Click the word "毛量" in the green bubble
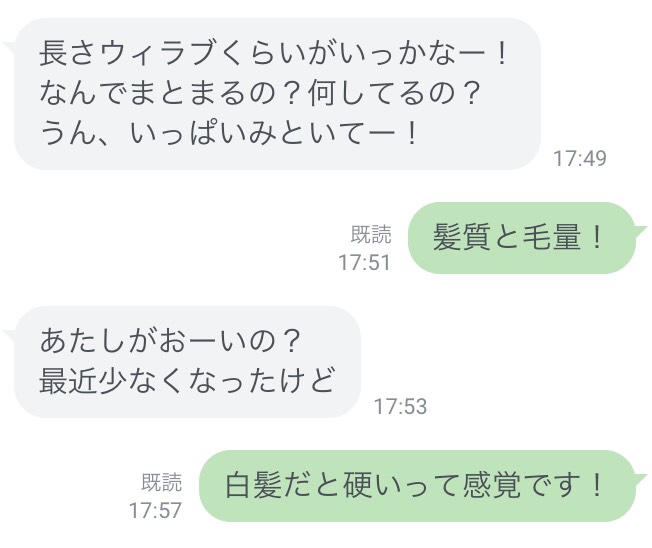The height and width of the screenshot is (548, 652). 556,238
